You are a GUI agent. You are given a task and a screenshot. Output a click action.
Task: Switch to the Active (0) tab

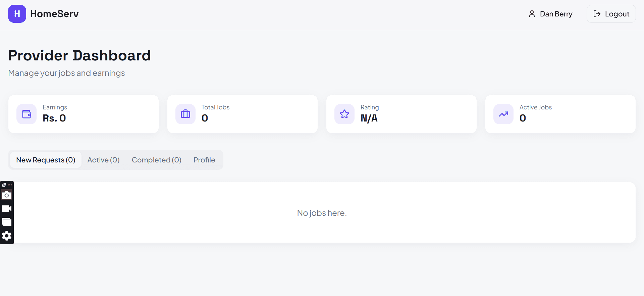[x=103, y=160]
